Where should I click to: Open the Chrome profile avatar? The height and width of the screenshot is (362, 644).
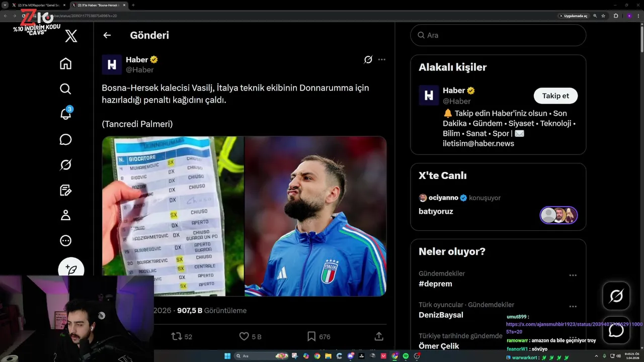click(x=629, y=16)
